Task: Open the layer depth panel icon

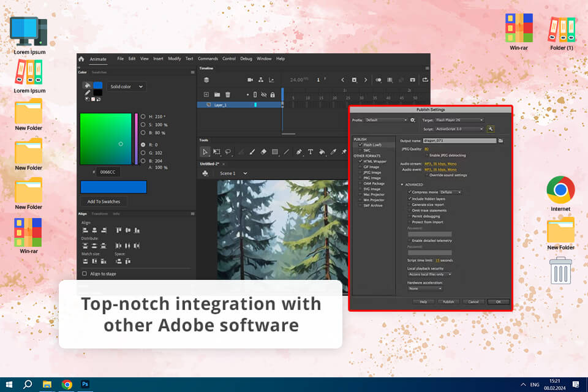Action: (x=271, y=80)
